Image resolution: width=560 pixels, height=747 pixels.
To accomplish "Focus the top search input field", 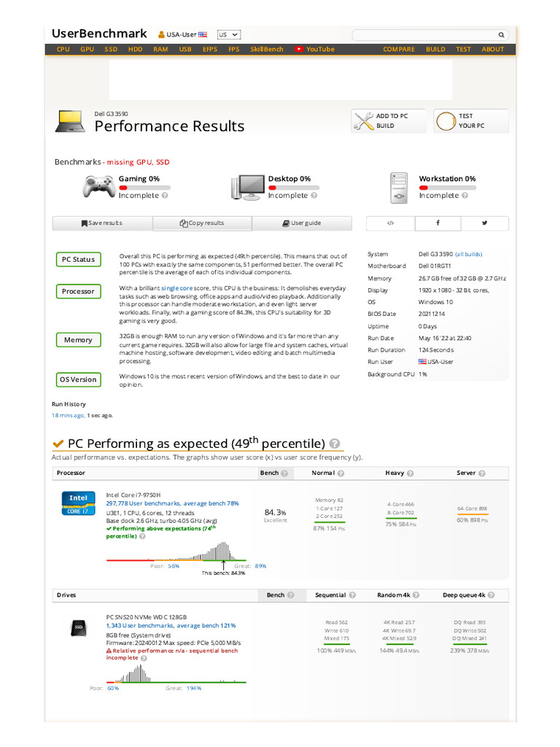I will click(430, 35).
